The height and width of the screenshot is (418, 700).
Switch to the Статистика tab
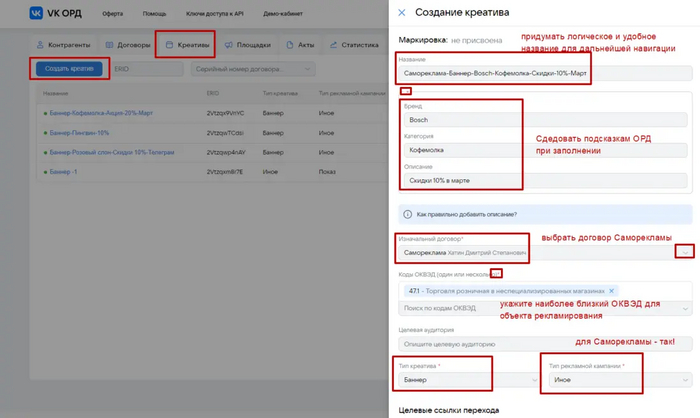click(354, 45)
